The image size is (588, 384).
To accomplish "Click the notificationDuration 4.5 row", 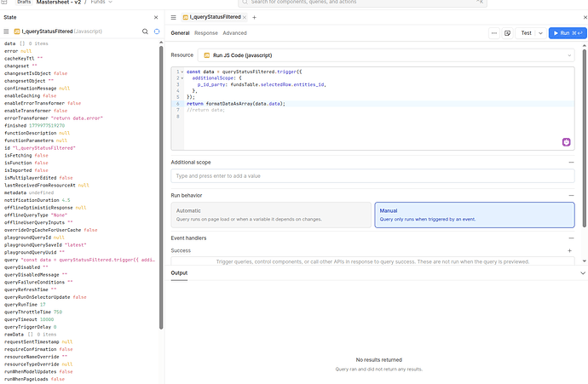I will 37,200.
